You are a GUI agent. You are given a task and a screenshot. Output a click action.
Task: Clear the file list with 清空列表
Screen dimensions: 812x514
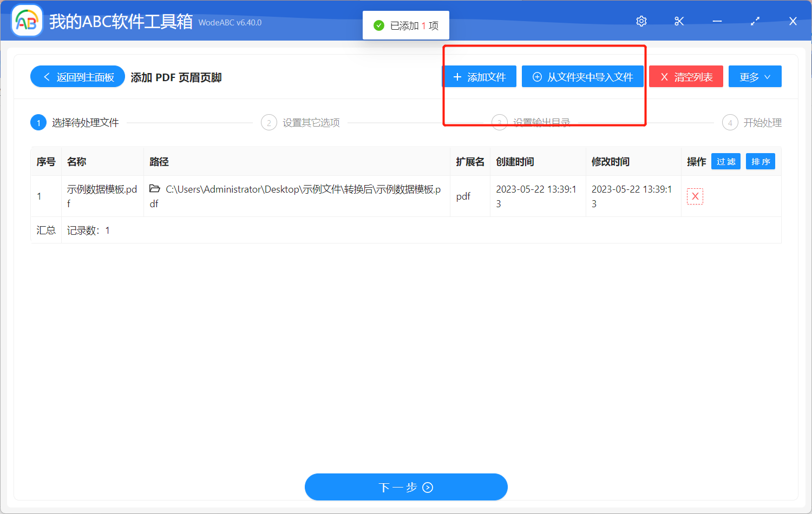(x=686, y=76)
